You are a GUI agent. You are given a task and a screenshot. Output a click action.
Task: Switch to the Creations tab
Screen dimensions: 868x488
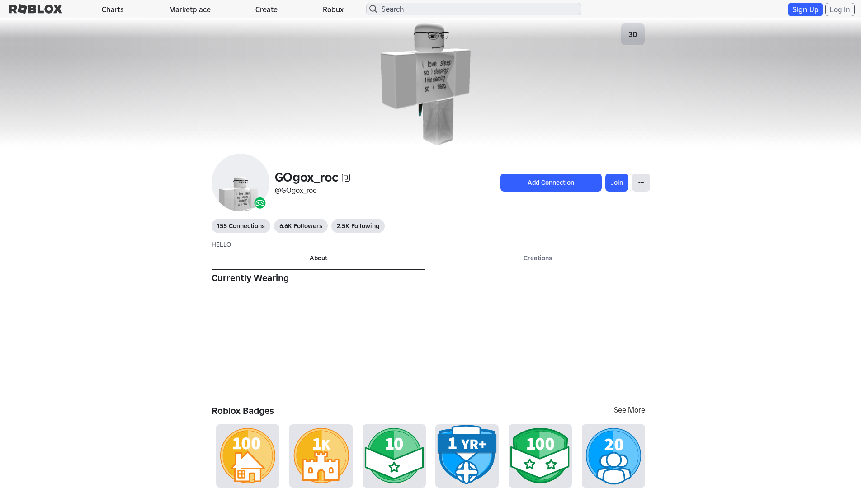(538, 258)
